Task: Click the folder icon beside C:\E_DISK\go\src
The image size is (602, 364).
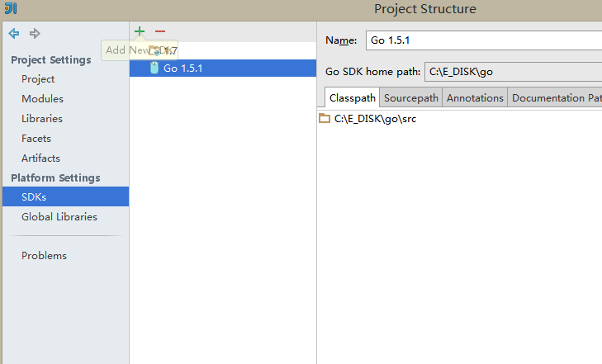Action: (325, 119)
